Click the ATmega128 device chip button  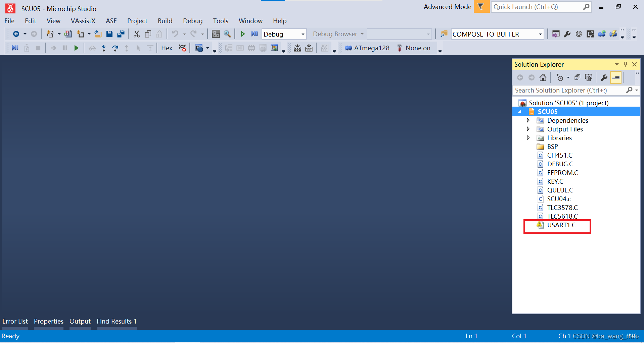point(367,48)
